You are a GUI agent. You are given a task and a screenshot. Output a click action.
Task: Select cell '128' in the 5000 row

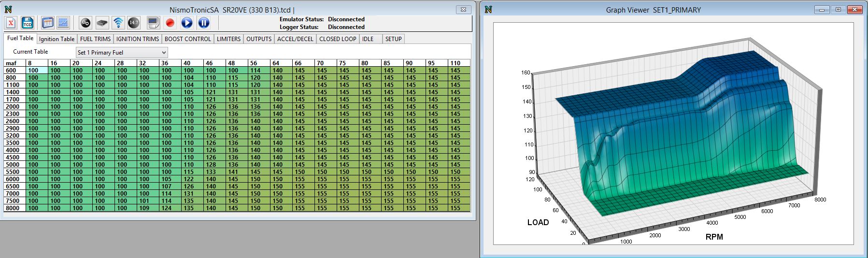click(x=214, y=164)
